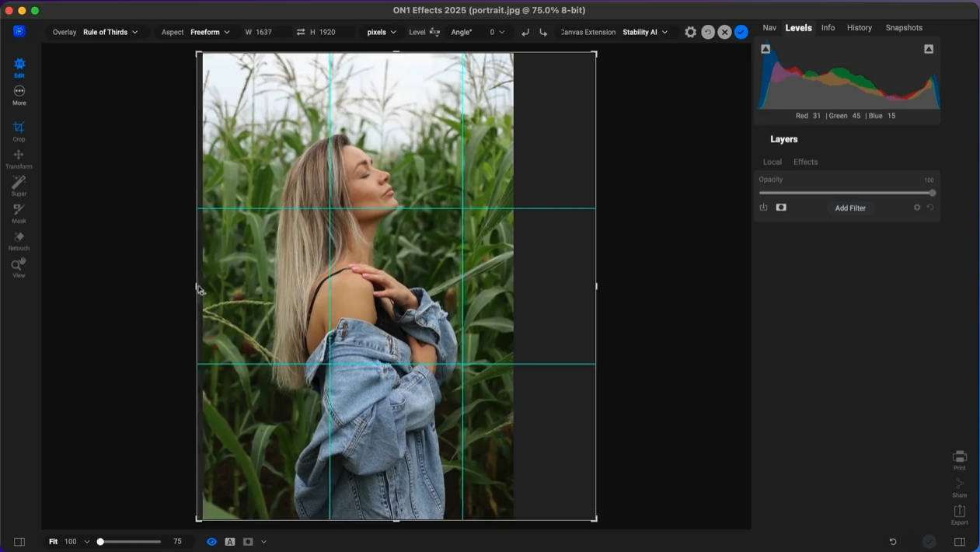
Task: Select the Transform tool
Action: (19, 158)
